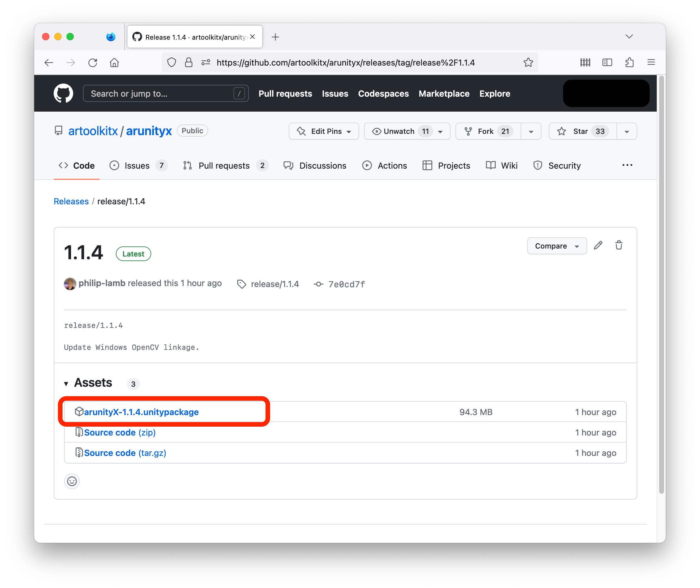The image size is (700, 588).
Task: Edit the release with the pencil icon
Action: point(598,246)
